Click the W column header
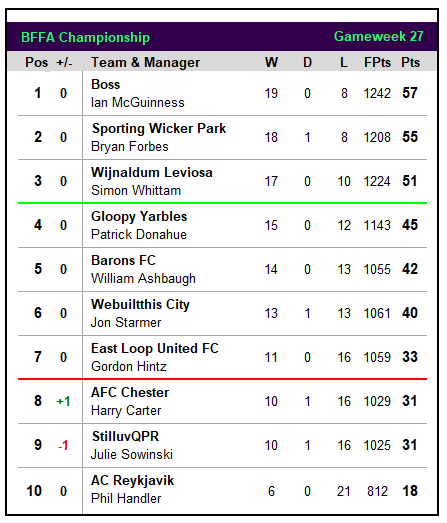 (x=271, y=62)
